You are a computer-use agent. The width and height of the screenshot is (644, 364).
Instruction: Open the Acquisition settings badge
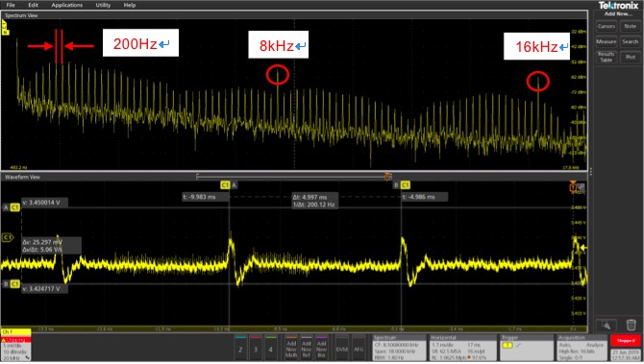(x=582, y=348)
